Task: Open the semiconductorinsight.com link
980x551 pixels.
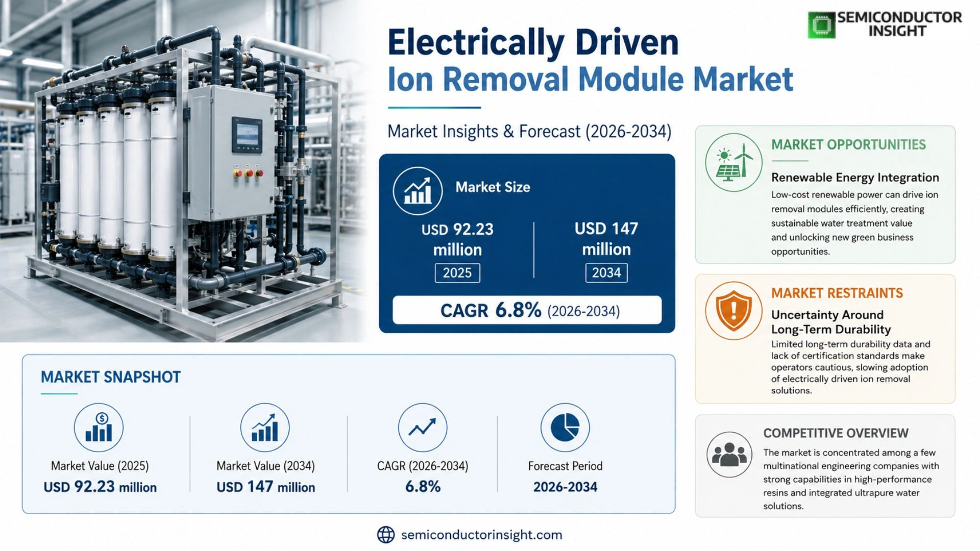Action: point(481,535)
